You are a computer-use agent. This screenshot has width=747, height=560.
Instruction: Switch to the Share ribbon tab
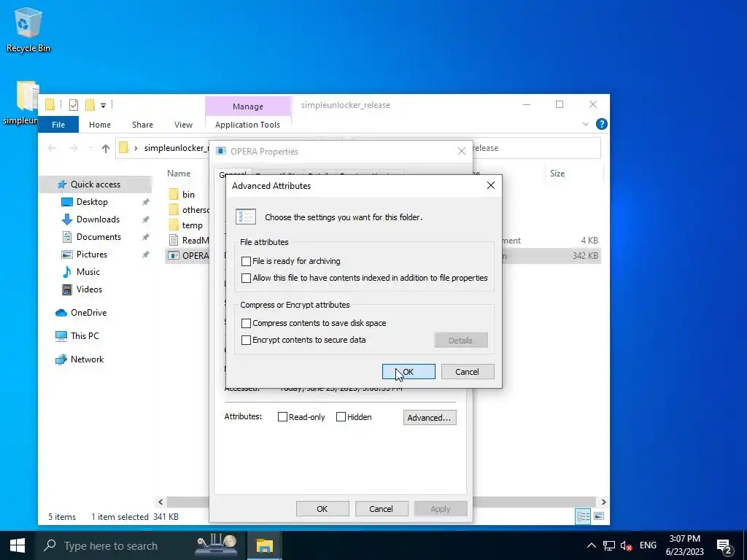(x=142, y=125)
